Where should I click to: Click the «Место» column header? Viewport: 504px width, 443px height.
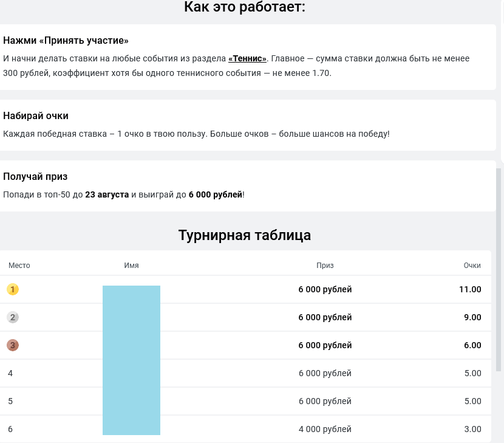(x=19, y=266)
